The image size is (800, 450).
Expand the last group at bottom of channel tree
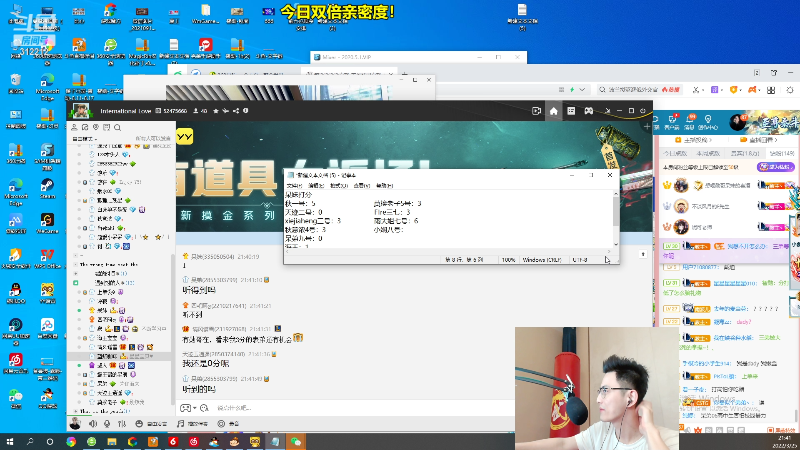(76, 411)
